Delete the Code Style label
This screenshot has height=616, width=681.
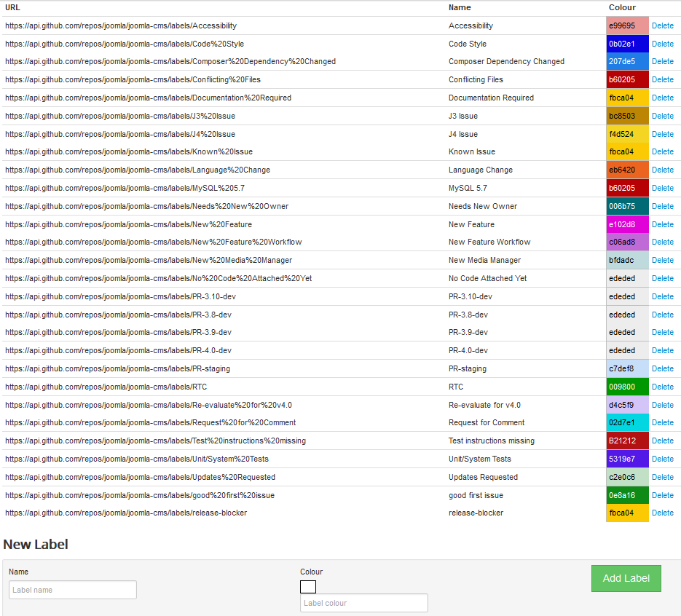(662, 44)
